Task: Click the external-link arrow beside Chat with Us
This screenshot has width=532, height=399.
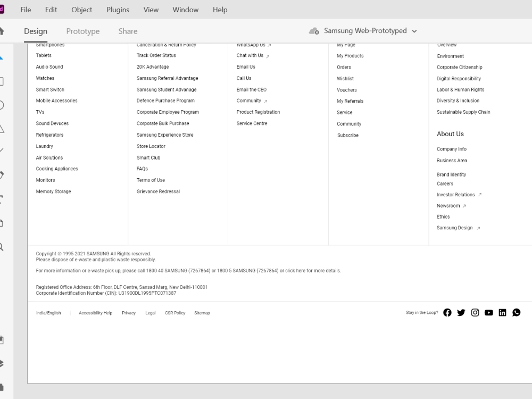Action: tap(268, 56)
